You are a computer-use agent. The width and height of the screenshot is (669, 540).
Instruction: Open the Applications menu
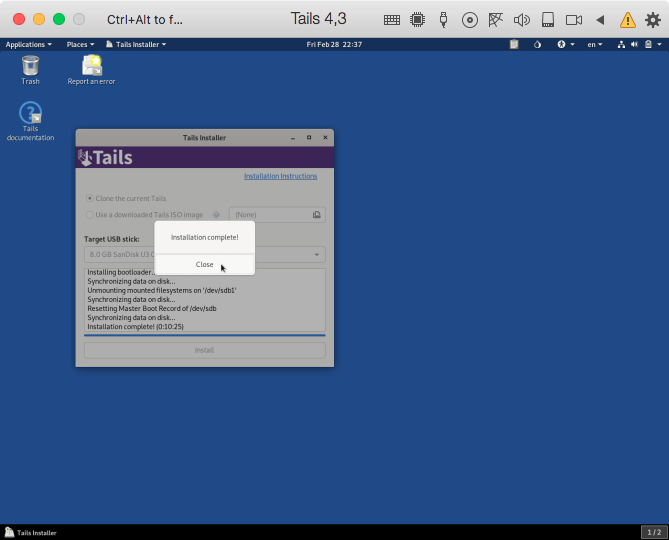tap(29, 44)
